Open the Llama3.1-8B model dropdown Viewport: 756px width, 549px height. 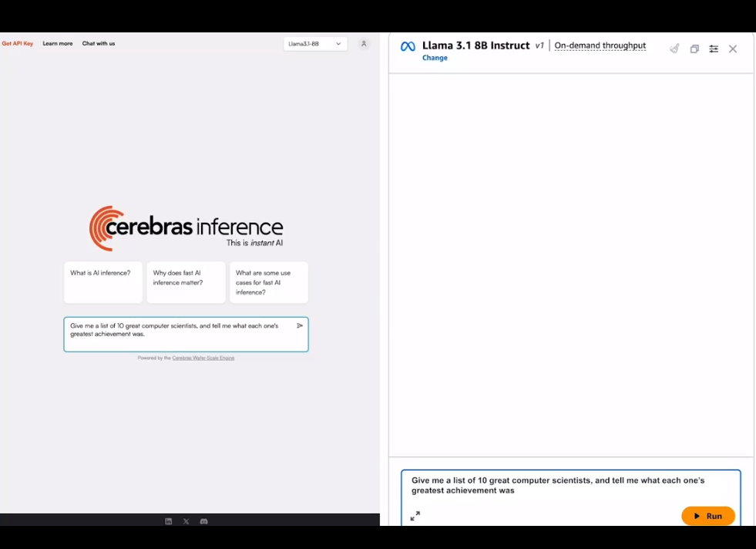click(x=315, y=44)
